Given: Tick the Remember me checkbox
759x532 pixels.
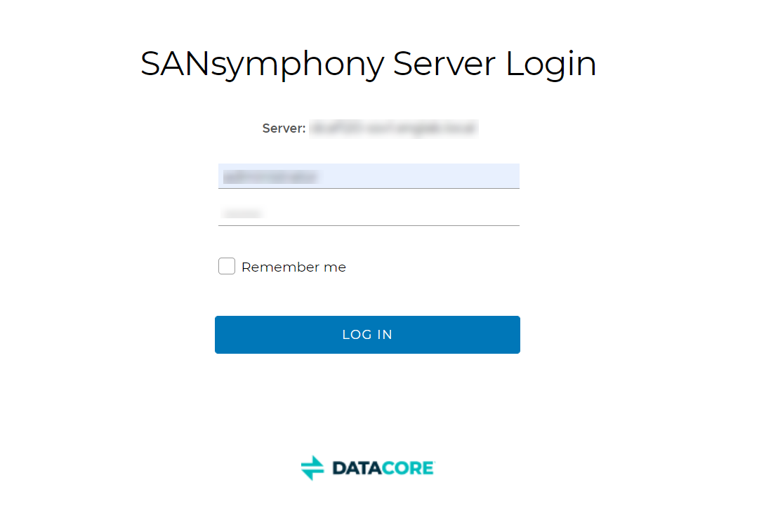Looking at the screenshot, I should 227,267.
